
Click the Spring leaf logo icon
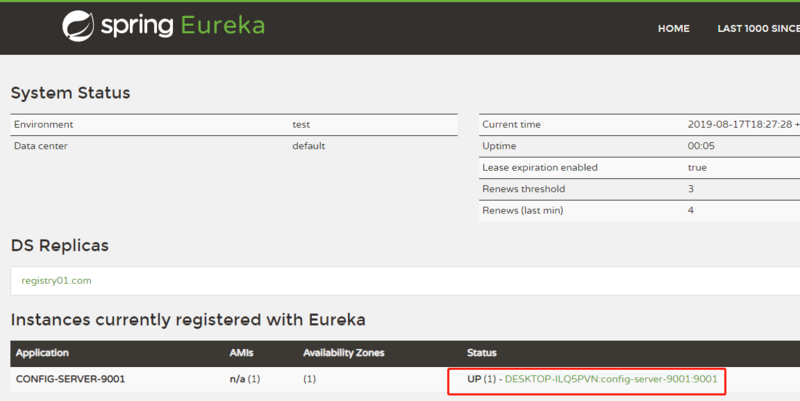(x=78, y=27)
